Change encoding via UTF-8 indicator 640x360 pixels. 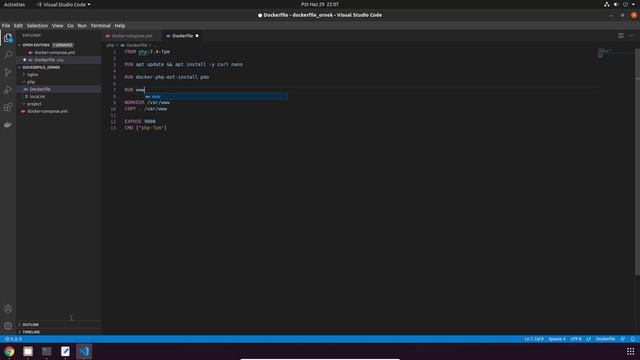point(576,339)
